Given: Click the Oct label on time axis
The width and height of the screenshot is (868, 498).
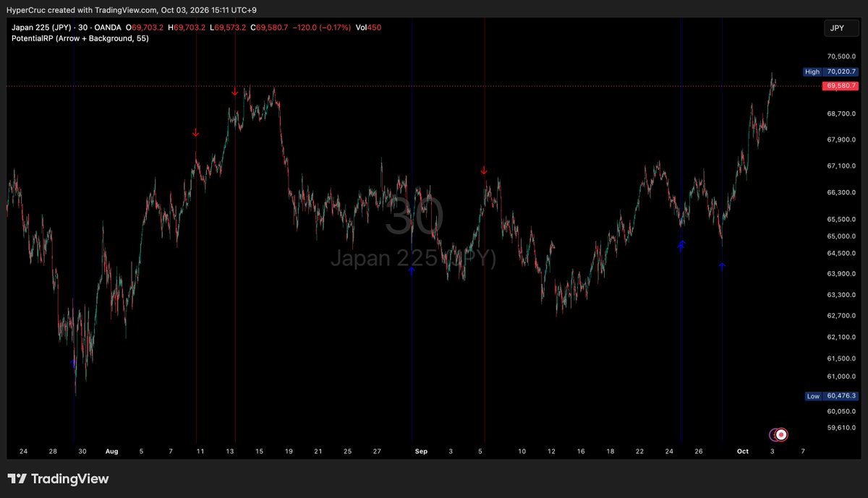Looking at the screenshot, I should (x=743, y=451).
